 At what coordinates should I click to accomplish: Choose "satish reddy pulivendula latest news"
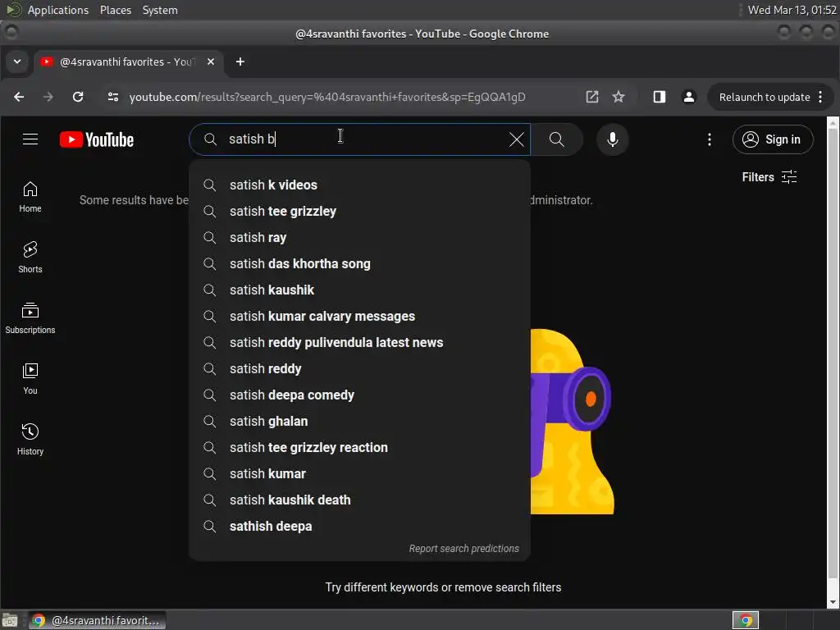tap(359, 342)
